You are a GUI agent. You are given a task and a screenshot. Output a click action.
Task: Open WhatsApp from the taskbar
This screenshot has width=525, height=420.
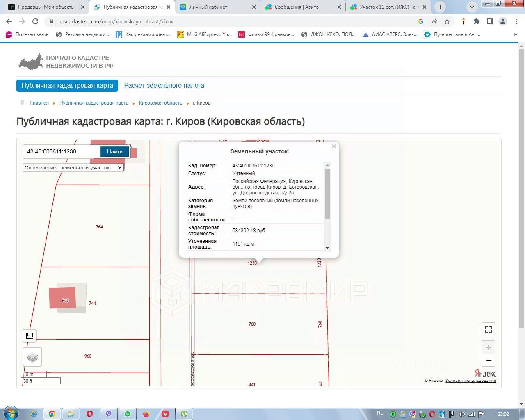pyautogui.click(x=128, y=414)
